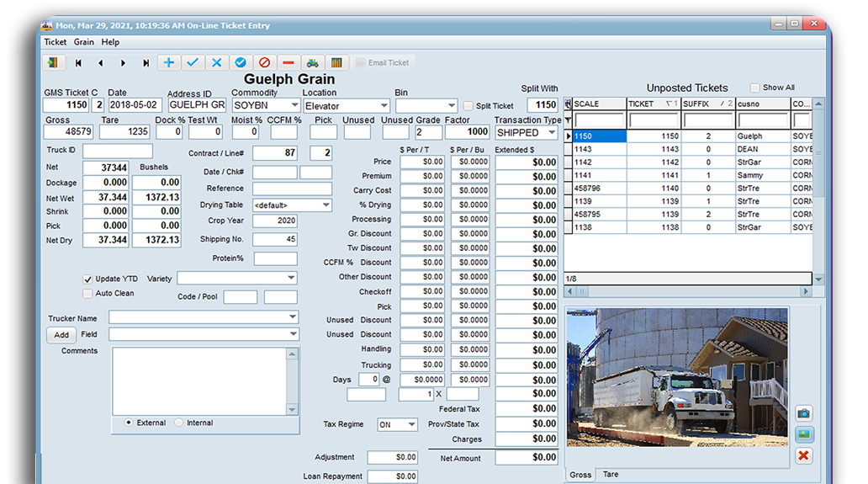Click the camera capture icon beside photo
Viewport: 868px width, 484px height.
(x=804, y=413)
